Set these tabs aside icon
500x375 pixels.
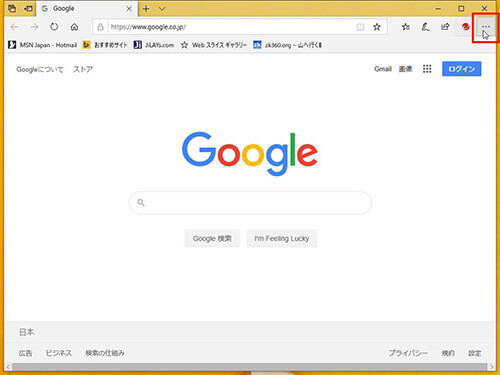point(28,9)
